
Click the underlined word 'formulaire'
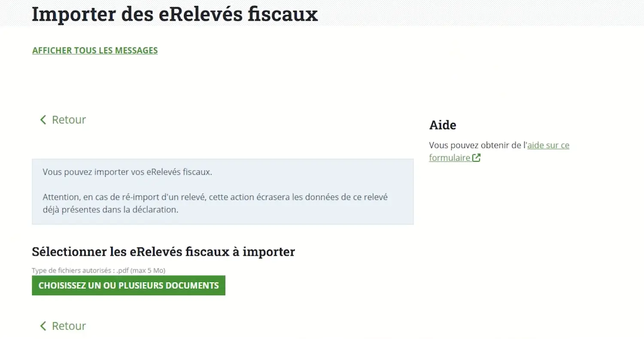(x=450, y=158)
